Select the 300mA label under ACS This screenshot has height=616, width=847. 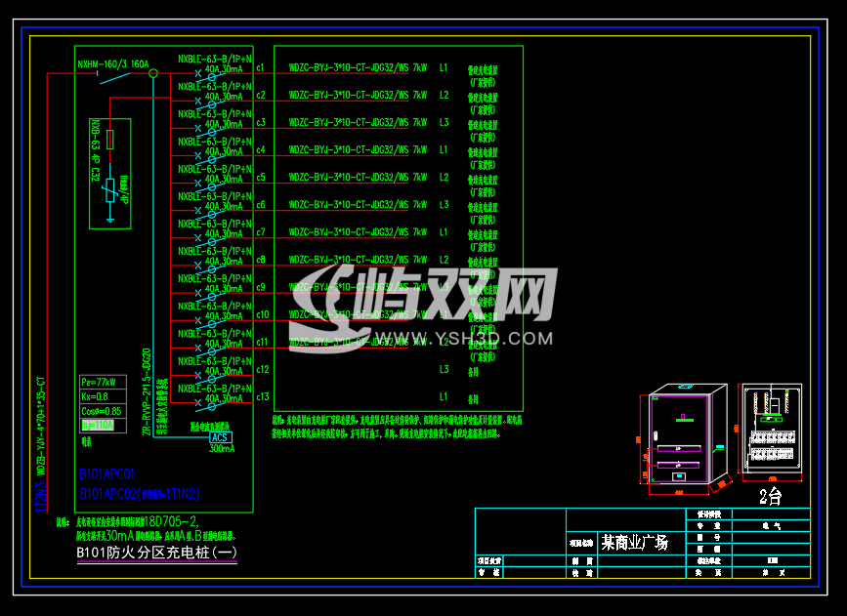click(x=222, y=449)
